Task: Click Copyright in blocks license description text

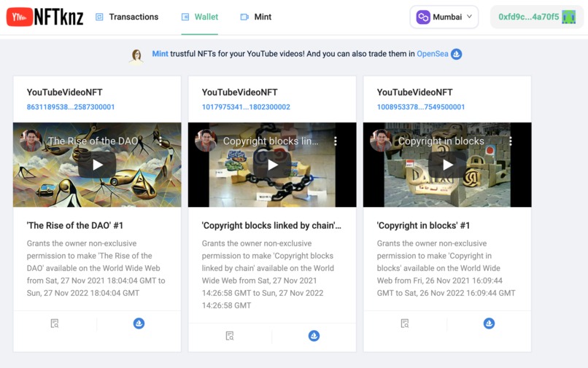Action: pyautogui.click(x=446, y=268)
